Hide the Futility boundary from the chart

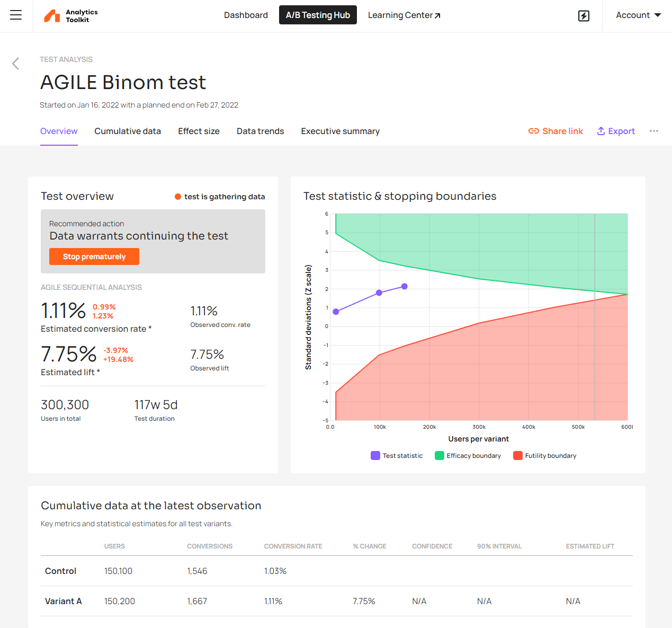click(x=544, y=455)
